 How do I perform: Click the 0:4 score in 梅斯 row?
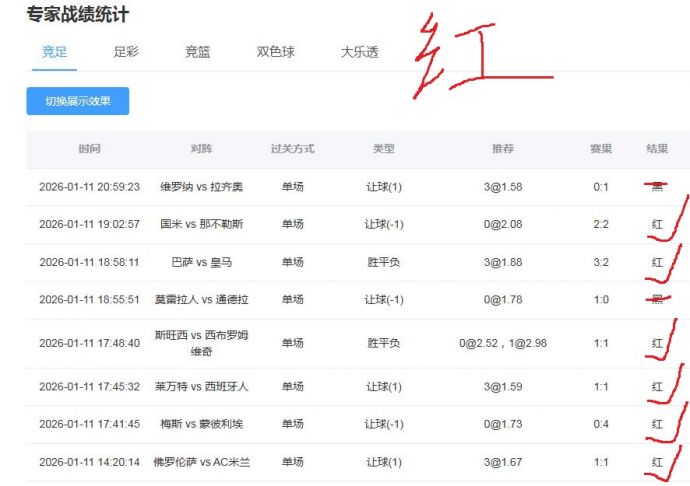coord(600,424)
